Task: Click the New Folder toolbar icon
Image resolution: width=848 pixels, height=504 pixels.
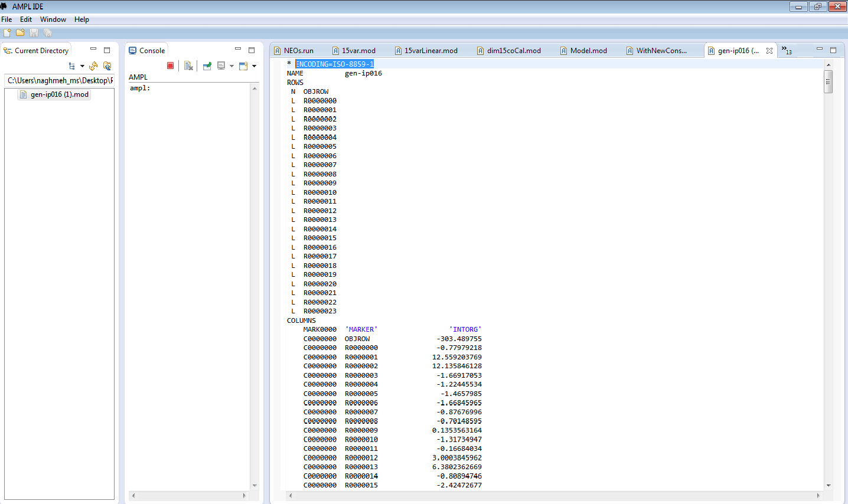Action: [x=20, y=33]
